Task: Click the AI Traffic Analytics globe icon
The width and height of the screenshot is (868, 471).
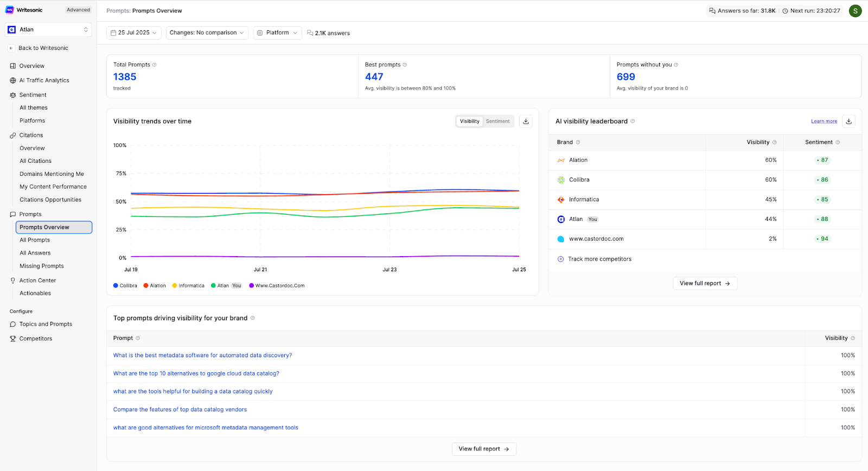Action: click(x=13, y=80)
